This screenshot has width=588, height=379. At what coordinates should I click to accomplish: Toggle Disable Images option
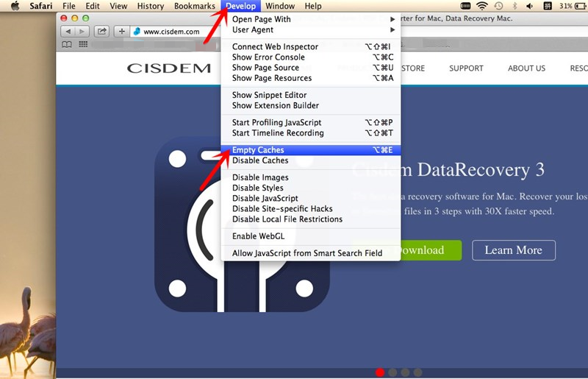(x=311, y=177)
